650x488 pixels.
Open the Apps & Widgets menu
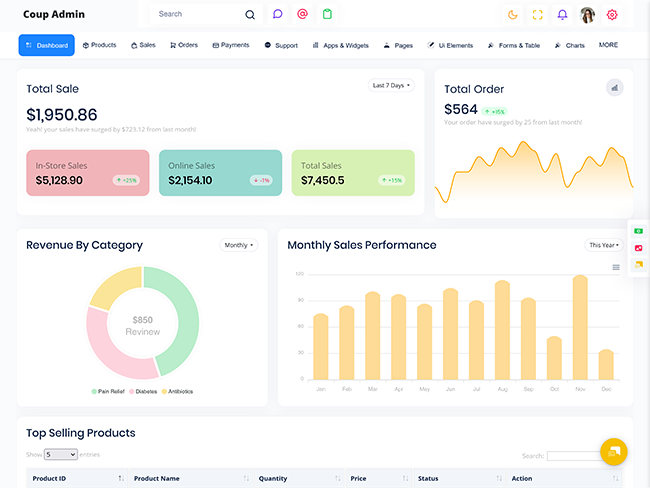coord(340,45)
